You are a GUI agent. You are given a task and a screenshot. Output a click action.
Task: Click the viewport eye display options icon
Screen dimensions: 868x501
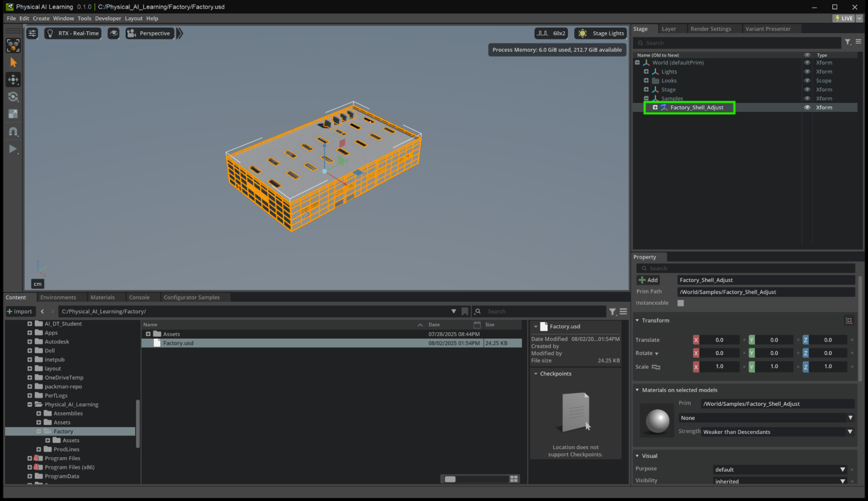(x=113, y=33)
